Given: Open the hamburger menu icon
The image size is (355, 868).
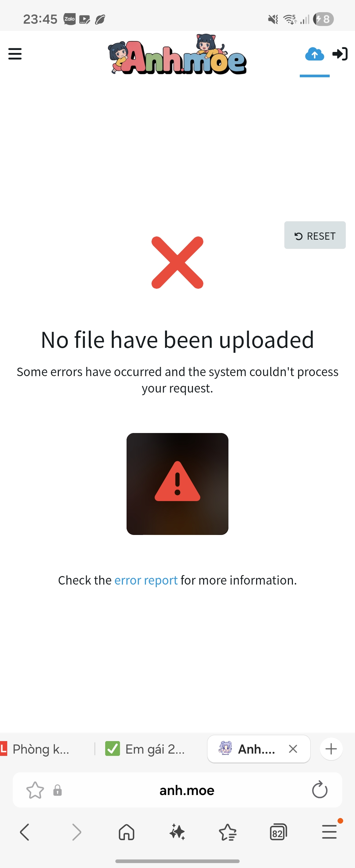Looking at the screenshot, I should (x=15, y=54).
